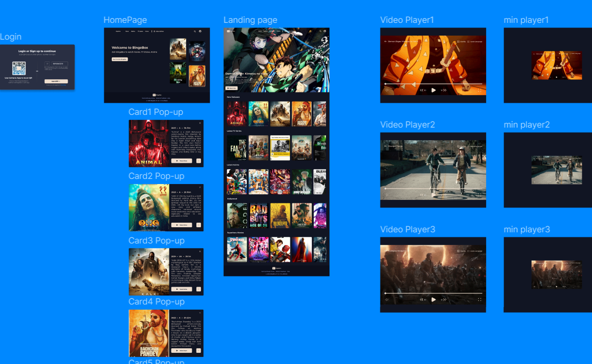The image size is (592, 364).
Task: Click rewind 10 icon in Video Player1
Action: tap(423, 90)
